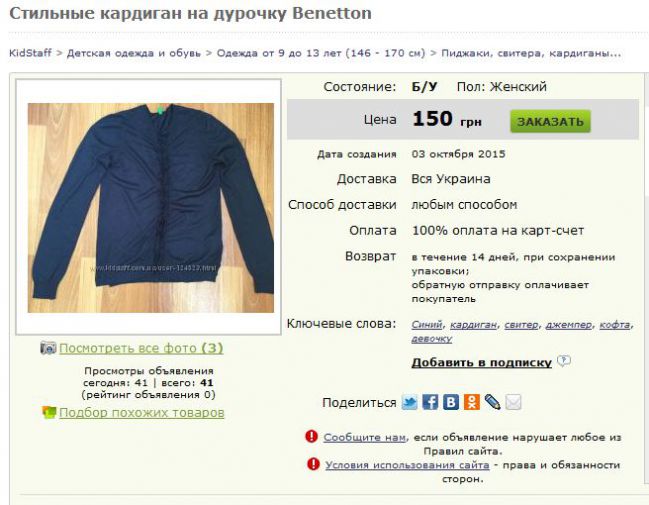This screenshot has height=505, width=649.
Task: Click the blue cardigan product photo
Action: [x=151, y=208]
